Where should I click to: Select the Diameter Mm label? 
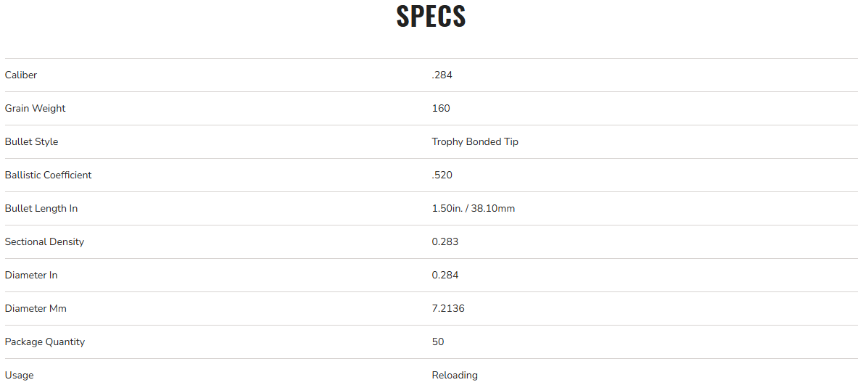pyautogui.click(x=36, y=309)
